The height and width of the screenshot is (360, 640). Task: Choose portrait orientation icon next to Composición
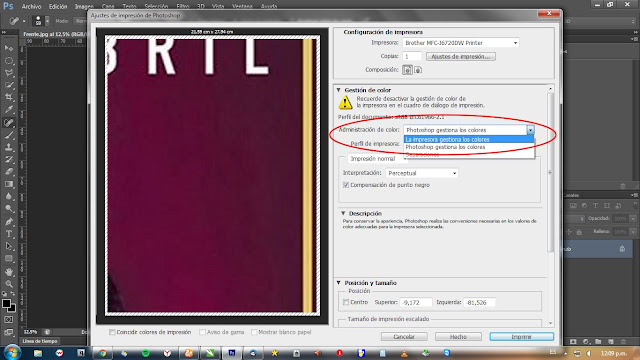407,70
